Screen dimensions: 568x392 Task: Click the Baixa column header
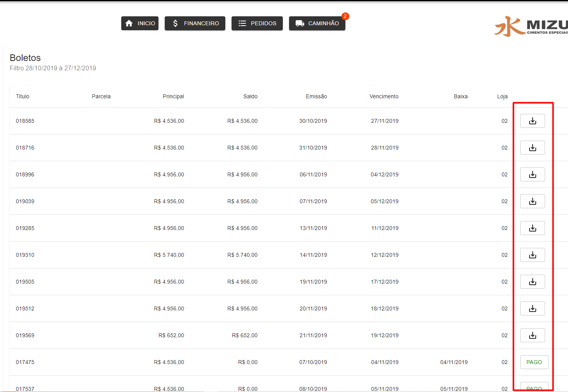coord(461,96)
